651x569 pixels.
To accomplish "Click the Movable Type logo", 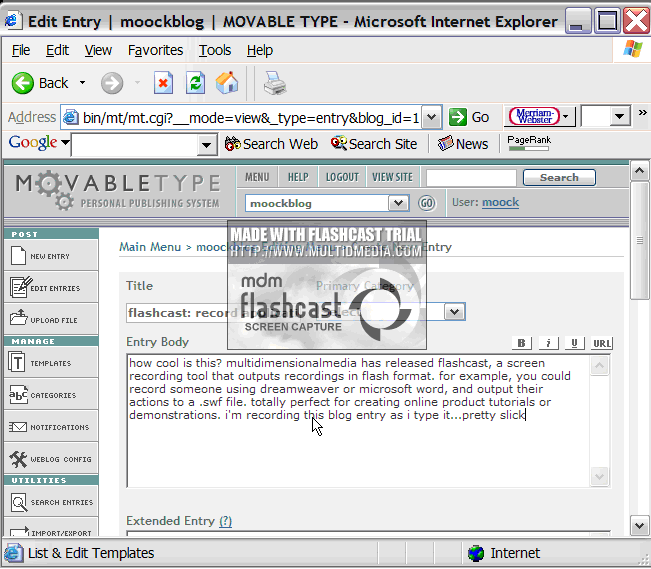I will [118, 191].
